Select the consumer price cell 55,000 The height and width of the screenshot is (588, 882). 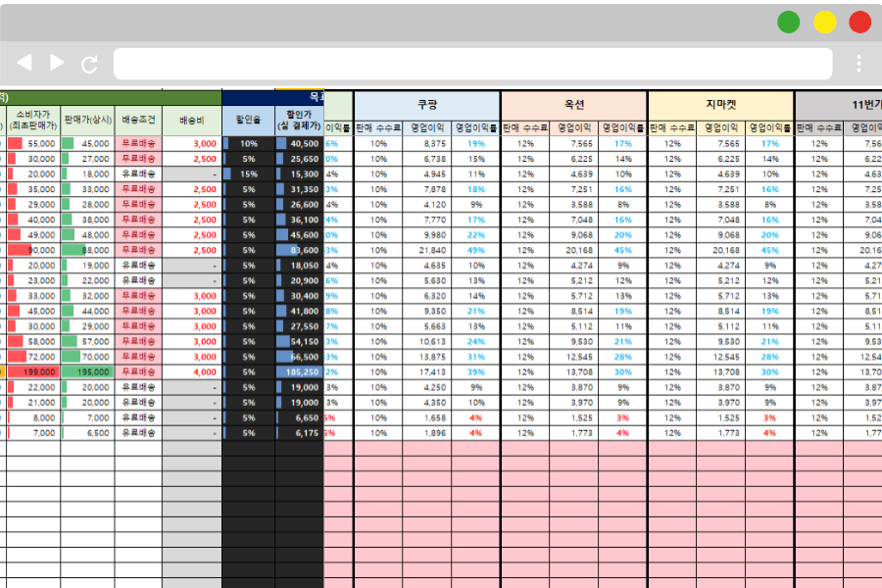tap(33, 143)
